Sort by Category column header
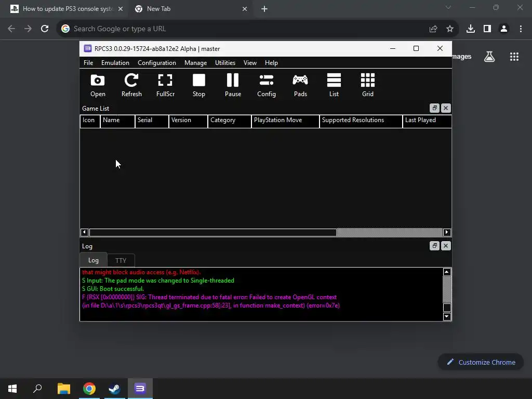The height and width of the screenshot is (399, 532). [229, 121]
